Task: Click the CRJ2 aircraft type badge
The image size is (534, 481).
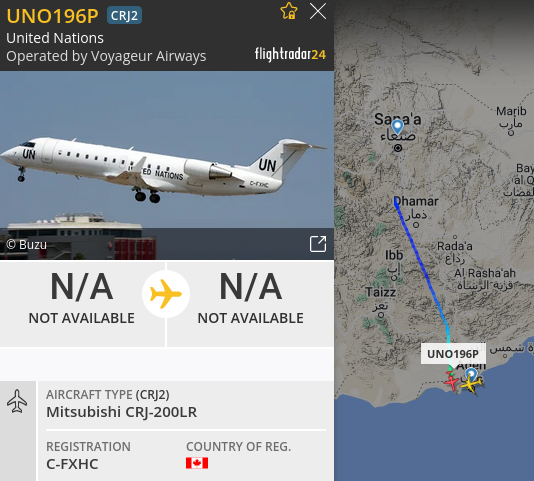Action: point(124,16)
